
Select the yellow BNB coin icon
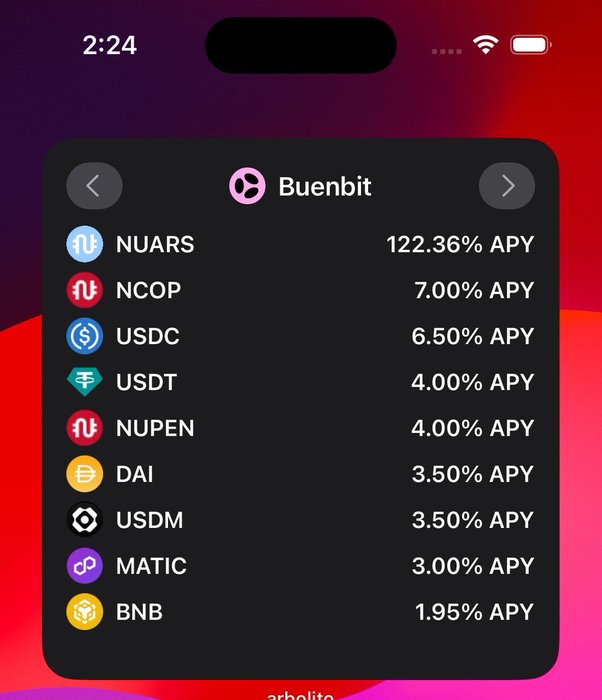coord(84,612)
